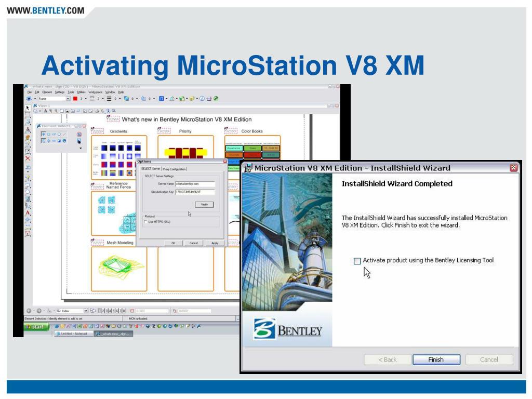Click the Server Name input field
532x399 pixels.
(195, 184)
